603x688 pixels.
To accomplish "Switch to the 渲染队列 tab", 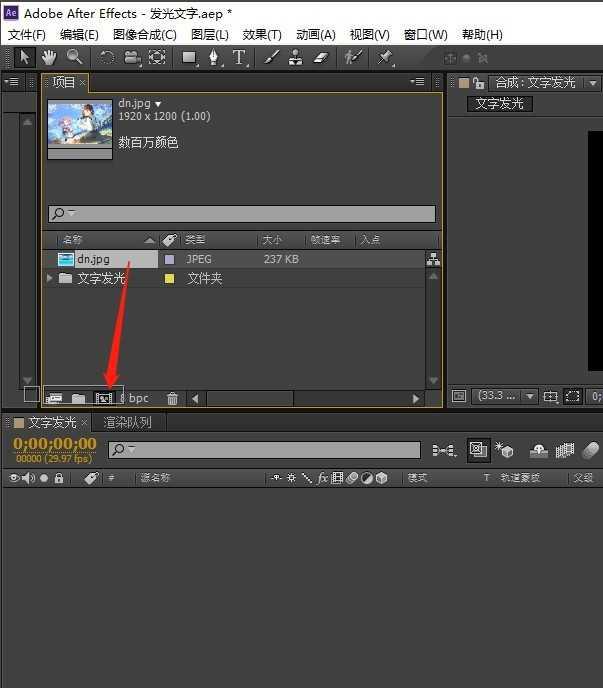I will point(128,423).
